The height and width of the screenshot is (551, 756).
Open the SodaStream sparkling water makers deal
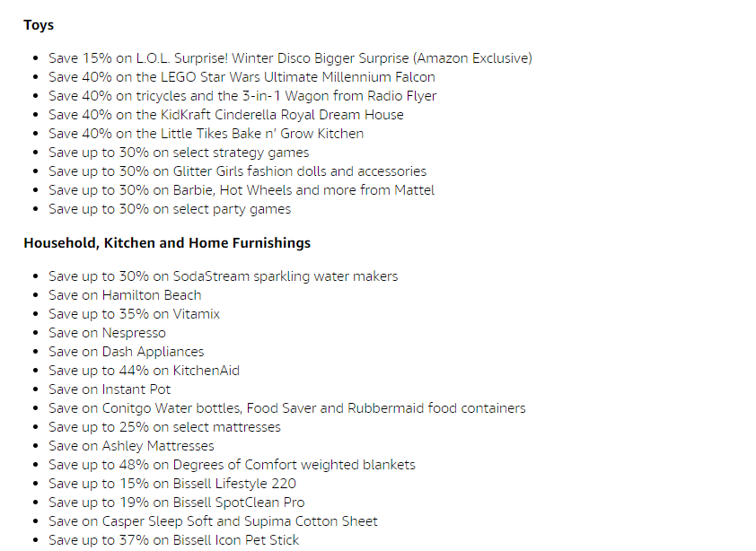pyautogui.click(x=224, y=276)
